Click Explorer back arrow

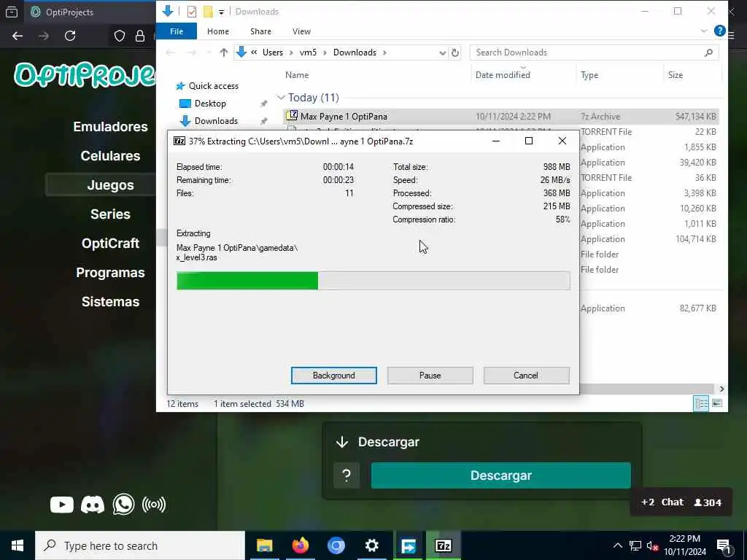(171, 52)
